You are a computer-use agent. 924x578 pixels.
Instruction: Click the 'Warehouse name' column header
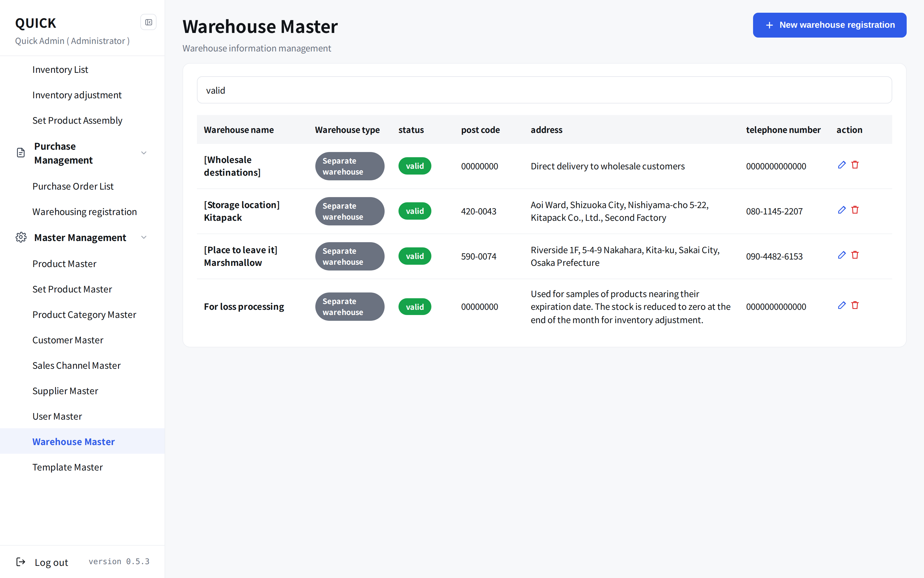[x=239, y=130]
